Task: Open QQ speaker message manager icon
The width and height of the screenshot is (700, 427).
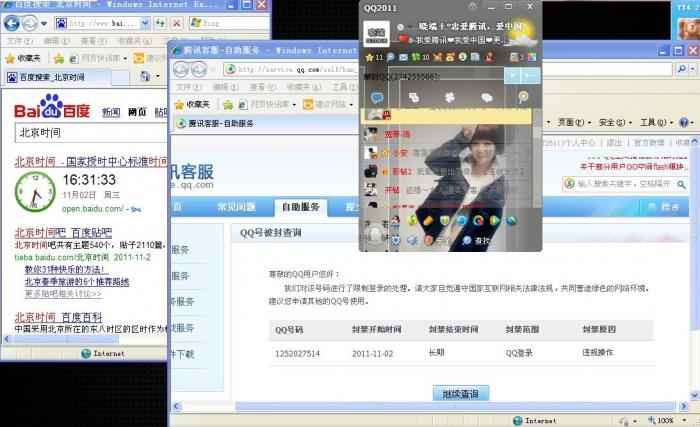Action: (x=412, y=240)
